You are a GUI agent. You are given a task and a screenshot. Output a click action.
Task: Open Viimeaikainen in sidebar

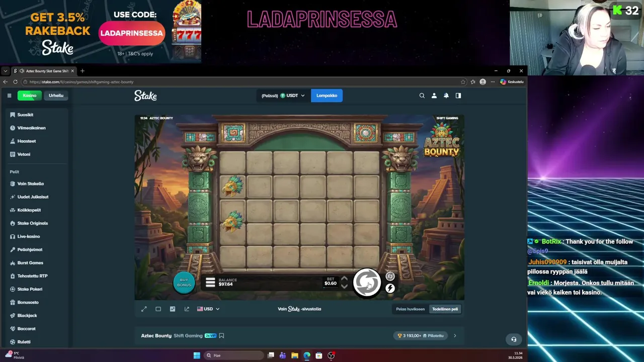[38, 128]
